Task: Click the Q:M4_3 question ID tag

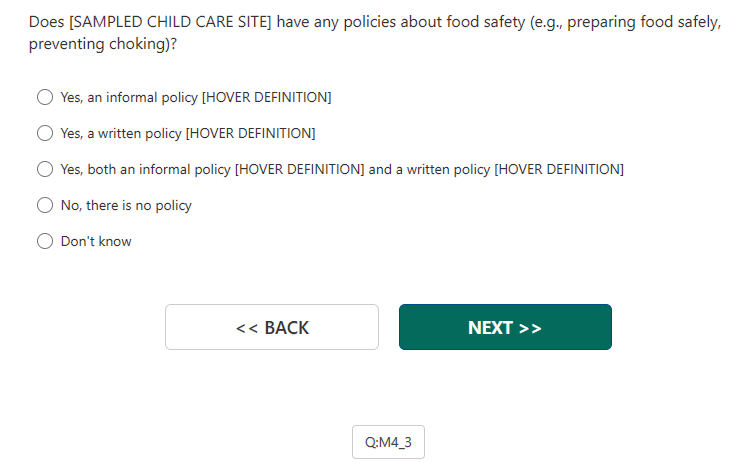Action: [x=388, y=442]
